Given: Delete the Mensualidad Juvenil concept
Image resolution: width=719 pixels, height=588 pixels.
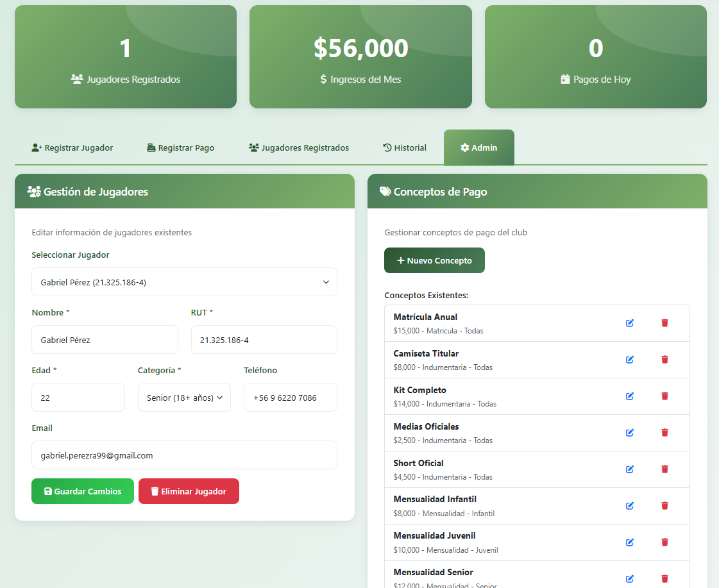Looking at the screenshot, I should 664,542.
